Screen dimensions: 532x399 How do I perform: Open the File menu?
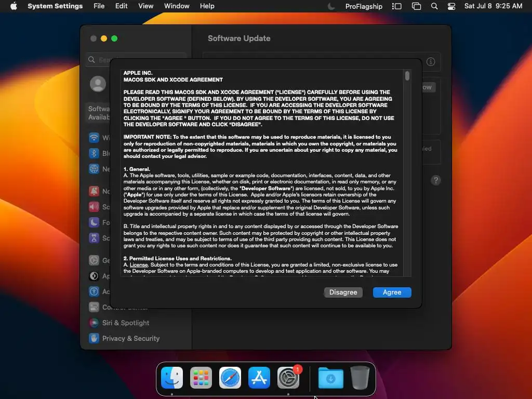point(99,6)
